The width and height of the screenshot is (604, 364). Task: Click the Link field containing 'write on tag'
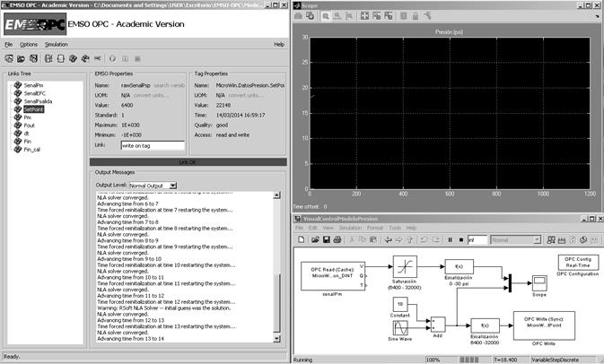pos(152,144)
